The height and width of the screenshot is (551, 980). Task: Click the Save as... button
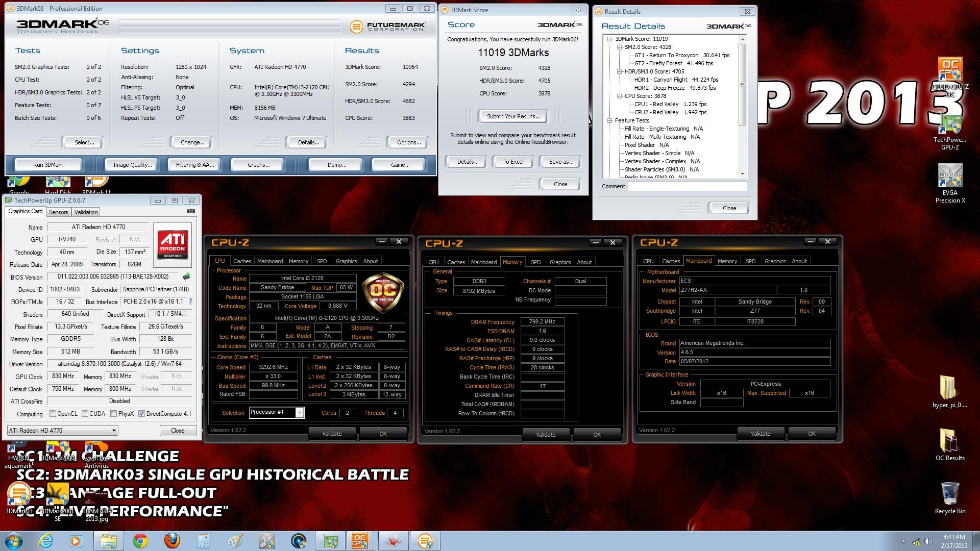pyautogui.click(x=561, y=162)
